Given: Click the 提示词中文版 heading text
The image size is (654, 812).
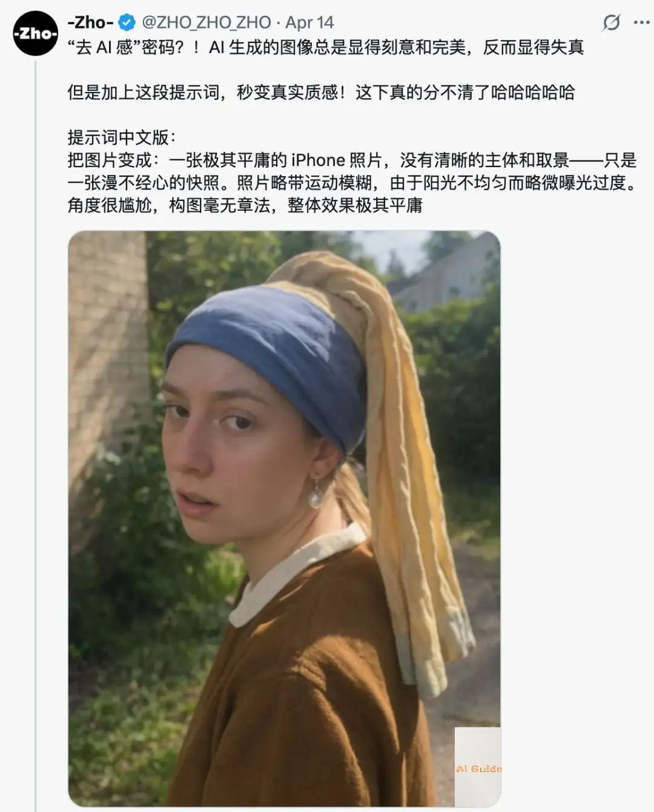Looking at the screenshot, I should pos(121,137).
